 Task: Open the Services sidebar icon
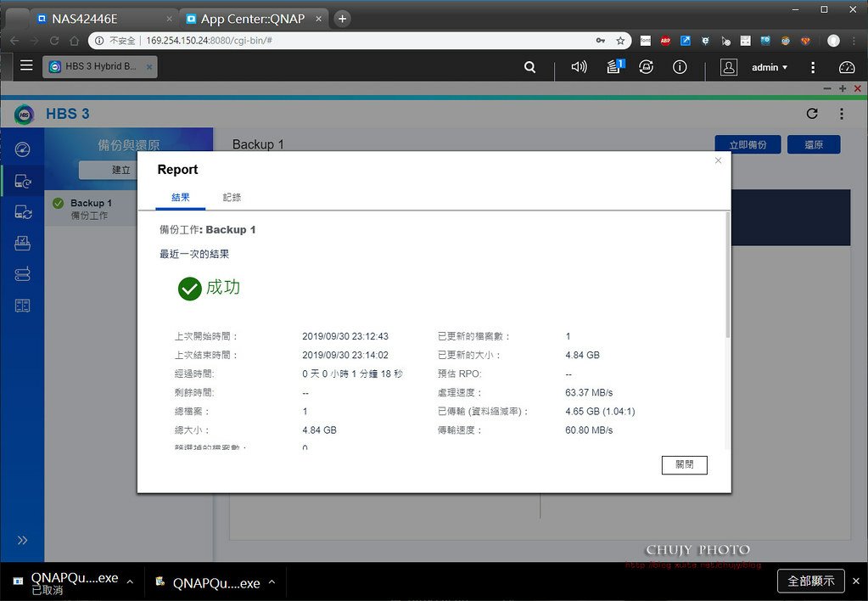tap(22, 306)
